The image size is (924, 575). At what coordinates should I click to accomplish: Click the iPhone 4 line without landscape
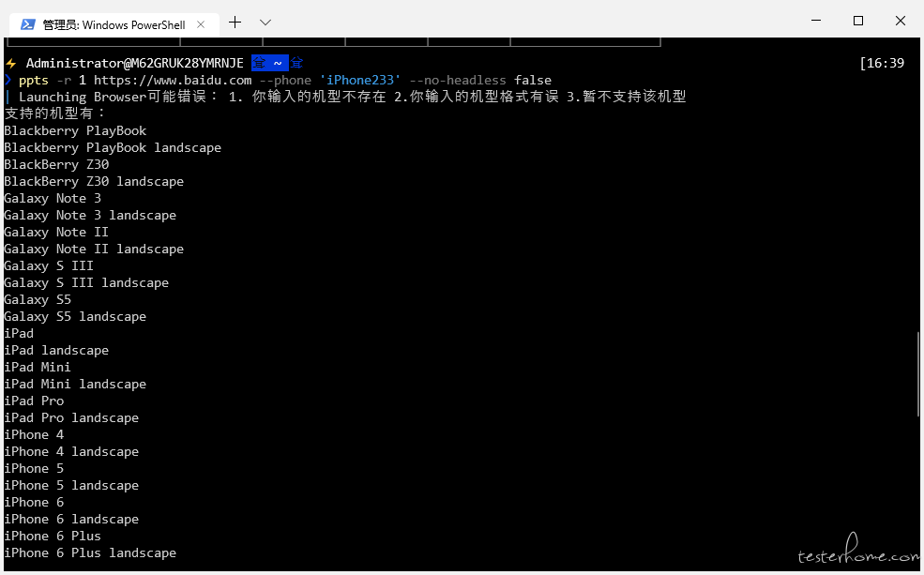[34, 435]
